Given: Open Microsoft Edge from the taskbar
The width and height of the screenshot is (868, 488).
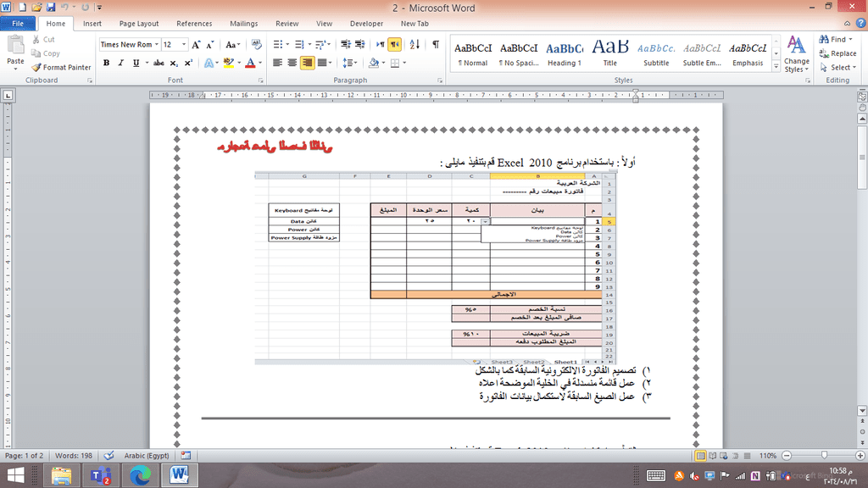Looking at the screenshot, I should [x=141, y=475].
